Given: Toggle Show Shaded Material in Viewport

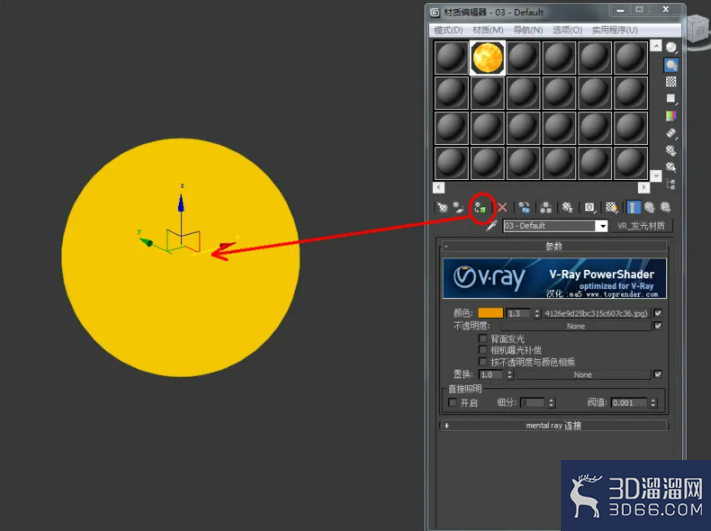Looking at the screenshot, I should coord(611,208).
